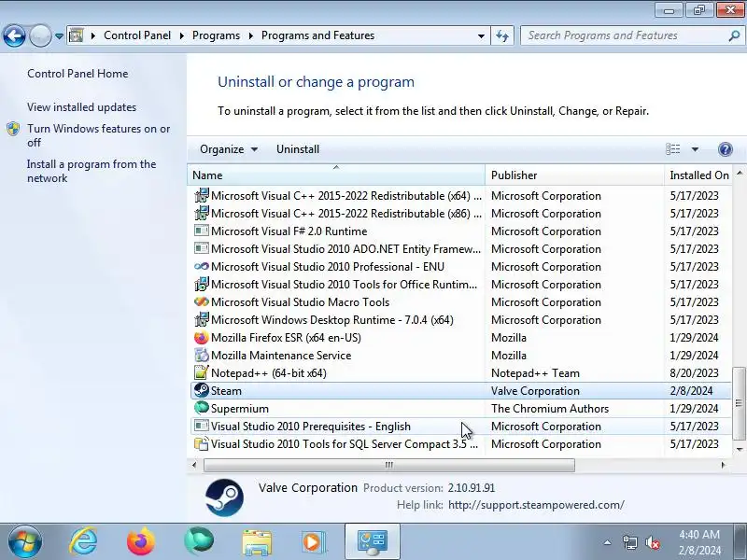747x560 pixels.
Task: Click horizontal scrollbar right arrow
Action: 723,465
